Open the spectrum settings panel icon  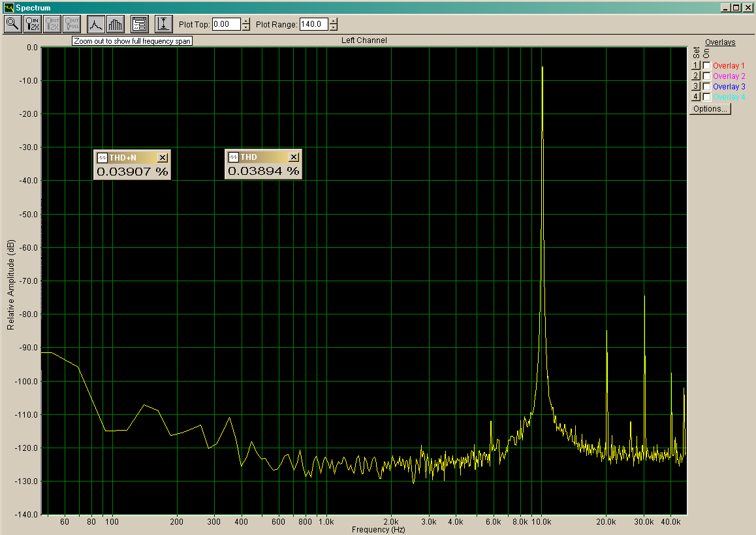pos(139,24)
